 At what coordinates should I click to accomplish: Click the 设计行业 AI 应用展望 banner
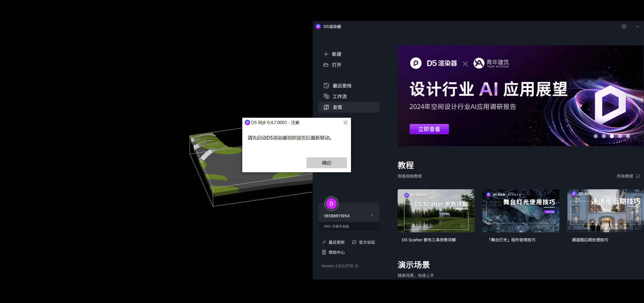[x=520, y=96]
